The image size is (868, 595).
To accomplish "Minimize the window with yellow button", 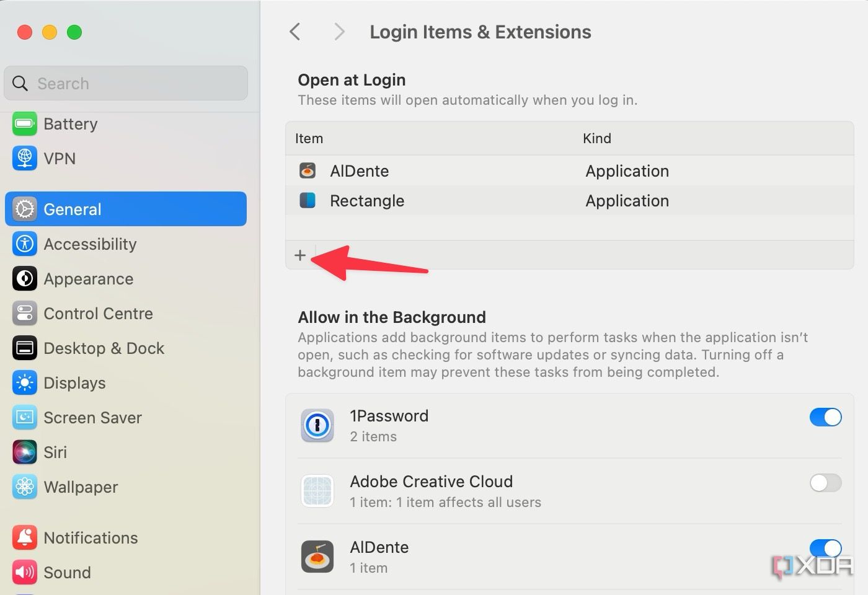I will click(50, 32).
